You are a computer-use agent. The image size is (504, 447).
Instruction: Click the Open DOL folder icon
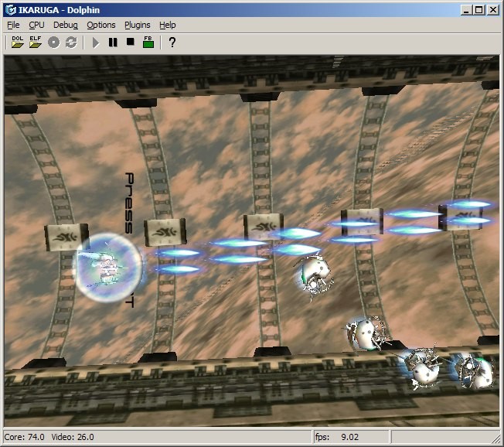click(17, 42)
